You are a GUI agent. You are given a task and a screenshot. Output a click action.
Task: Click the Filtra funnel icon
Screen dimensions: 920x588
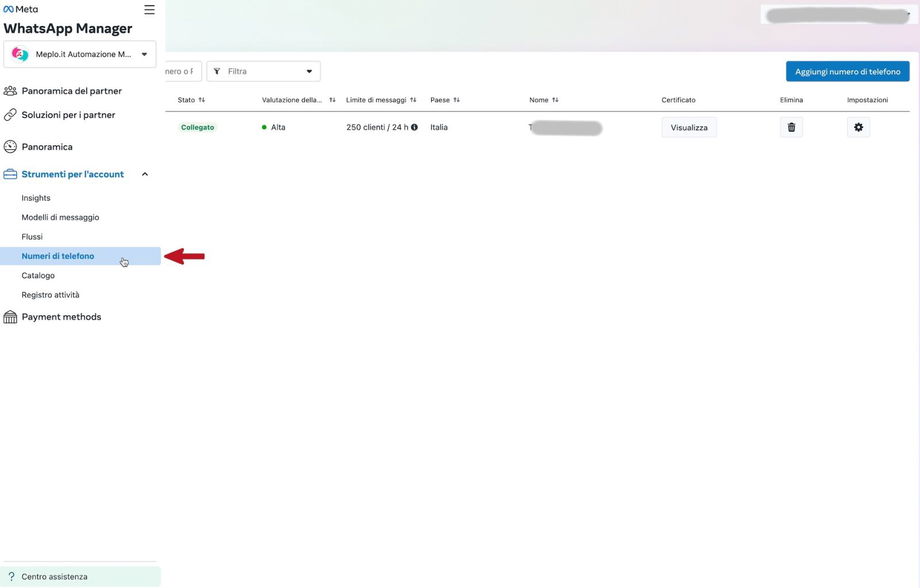pyautogui.click(x=217, y=71)
